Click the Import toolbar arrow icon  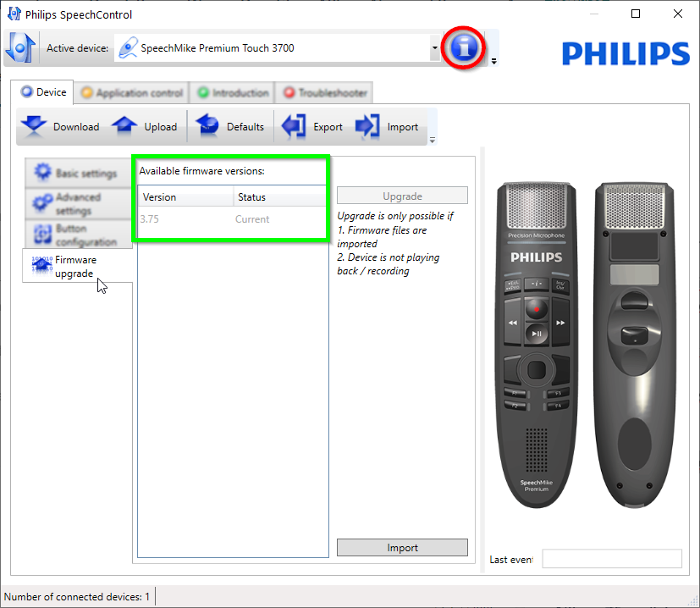(367, 126)
